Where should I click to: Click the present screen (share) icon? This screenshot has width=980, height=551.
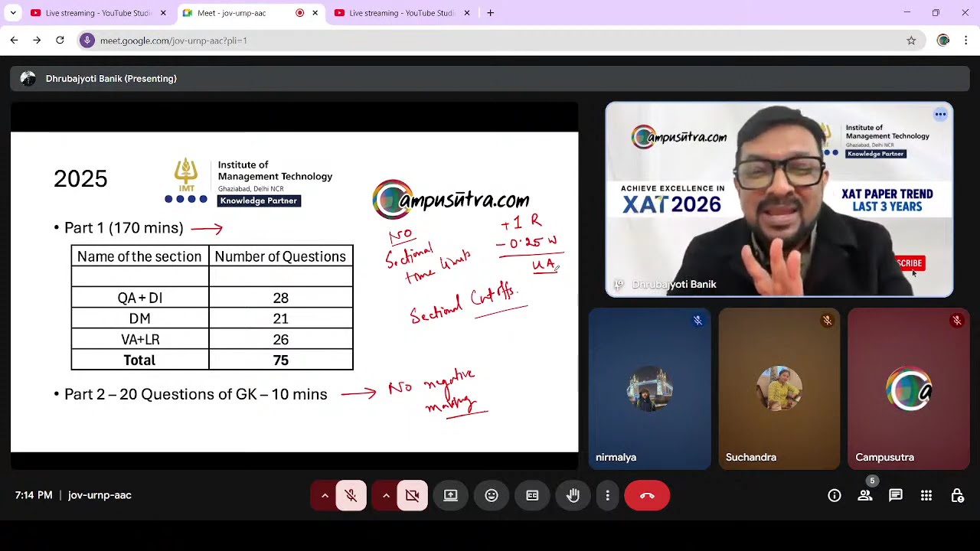450,495
